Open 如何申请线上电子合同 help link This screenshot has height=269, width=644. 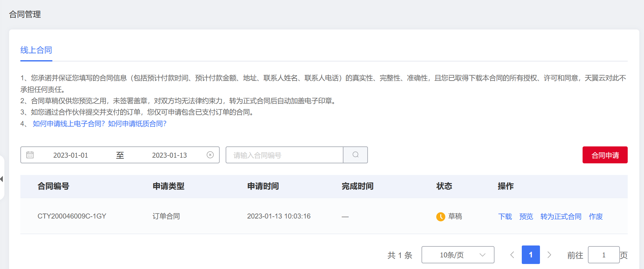(69, 124)
